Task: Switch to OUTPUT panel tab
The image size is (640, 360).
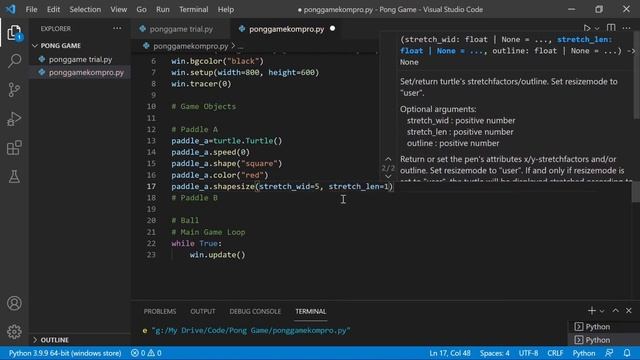Action: (202, 311)
